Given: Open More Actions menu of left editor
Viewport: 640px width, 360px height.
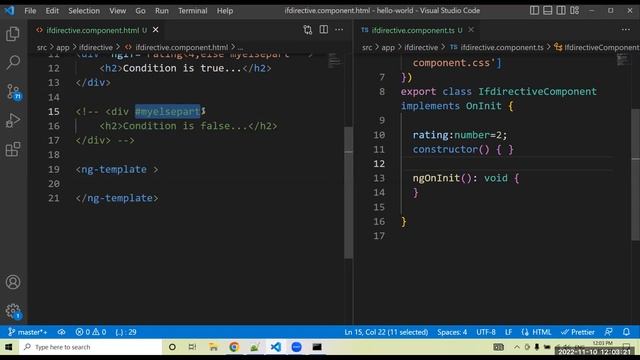Looking at the screenshot, I should 339,29.
